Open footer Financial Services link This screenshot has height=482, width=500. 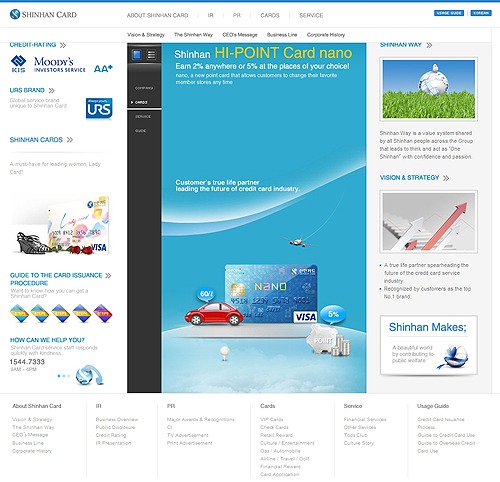tap(365, 419)
